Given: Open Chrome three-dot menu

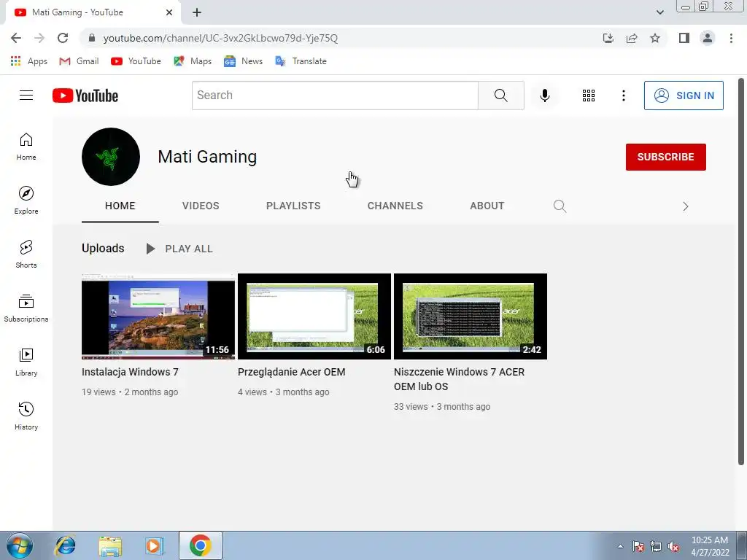Looking at the screenshot, I should point(731,38).
